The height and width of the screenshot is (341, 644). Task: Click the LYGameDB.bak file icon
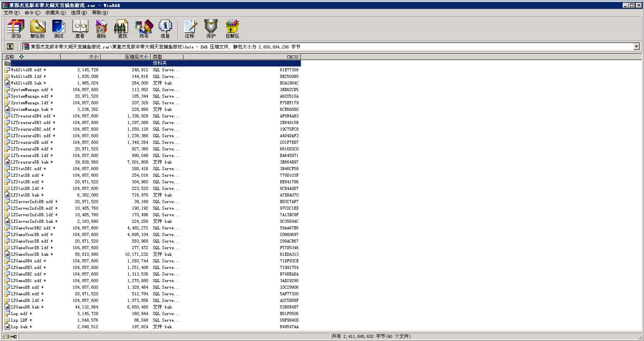point(7,307)
